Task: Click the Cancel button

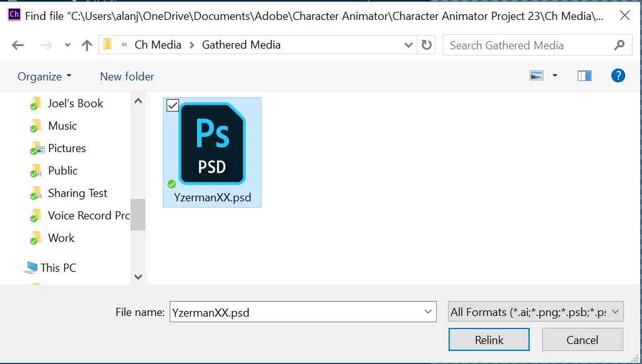Action: [x=582, y=340]
